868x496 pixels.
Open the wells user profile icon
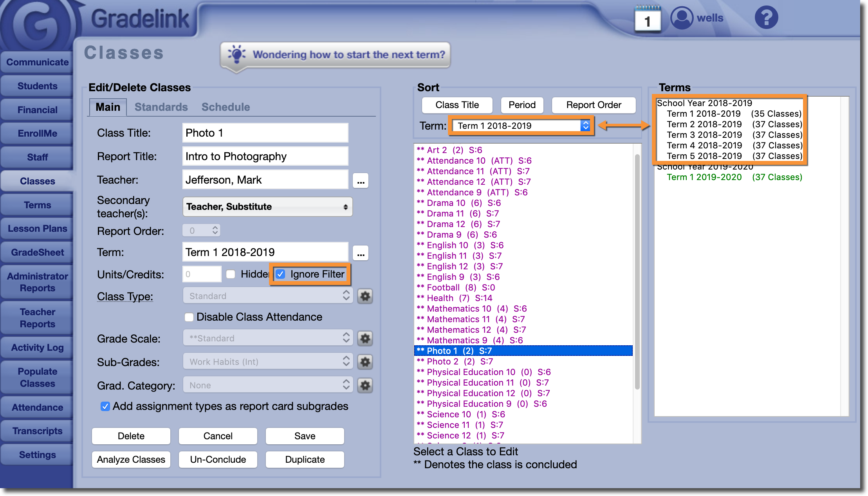(682, 18)
